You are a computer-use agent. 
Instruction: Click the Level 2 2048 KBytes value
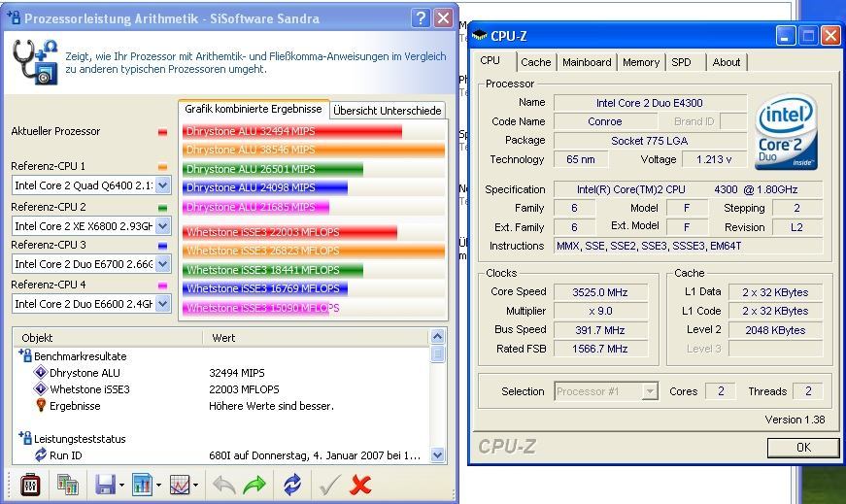(x=775, y=330)
